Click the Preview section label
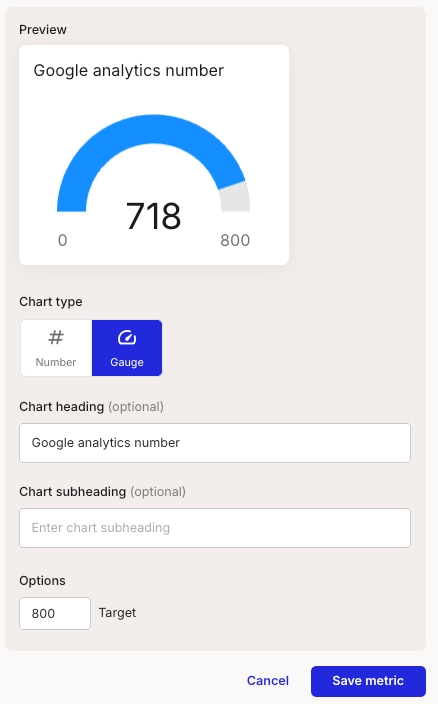This screenshot has height=704, width=438. 43,30
